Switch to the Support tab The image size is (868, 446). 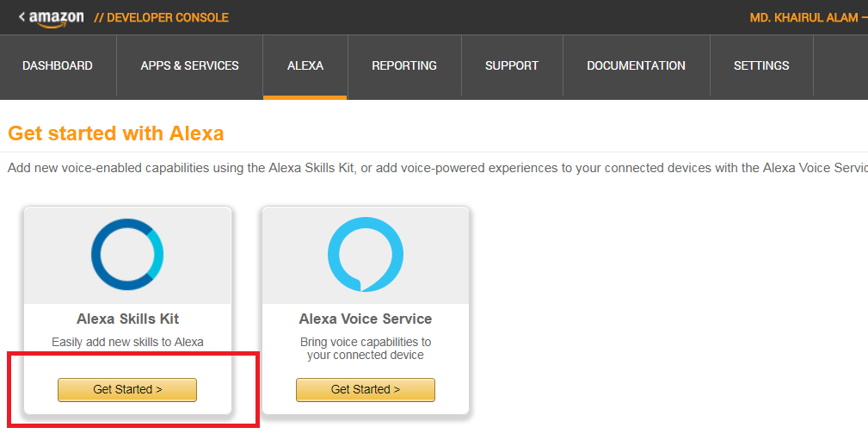(512, 66)
